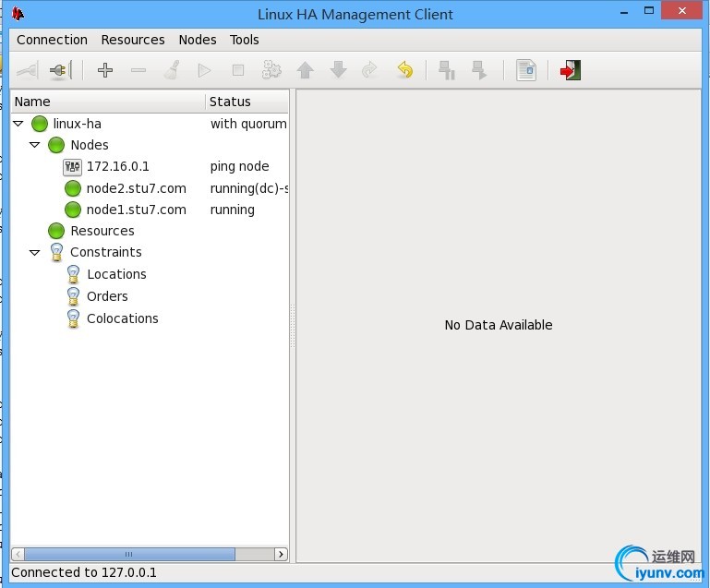Maximize the Linux HA Management Client window
The width and height of the screenshot is (710, 588).
[649, 11]
